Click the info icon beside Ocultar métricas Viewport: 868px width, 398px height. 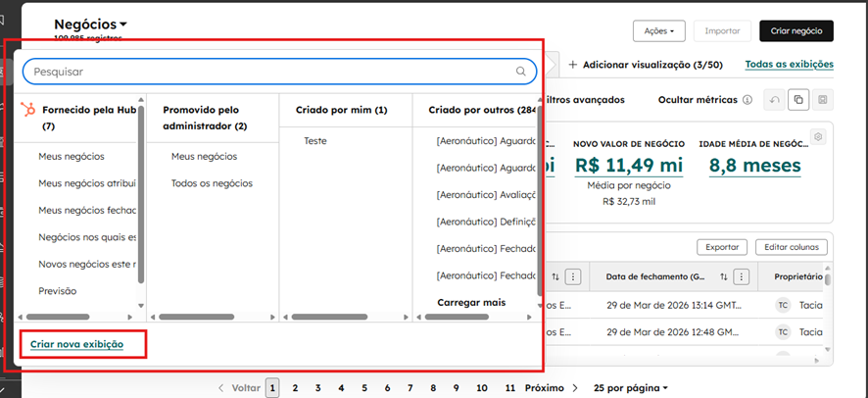point(747,100)
